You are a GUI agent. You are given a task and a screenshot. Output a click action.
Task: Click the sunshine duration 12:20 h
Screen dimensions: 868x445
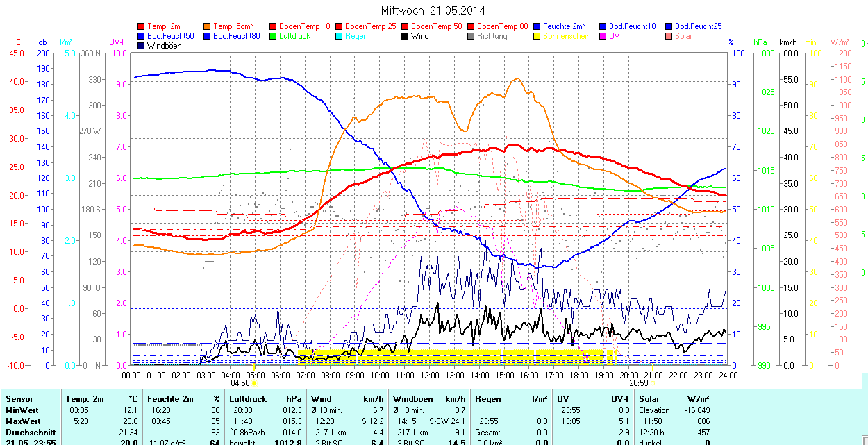click(x=653, y=433)
